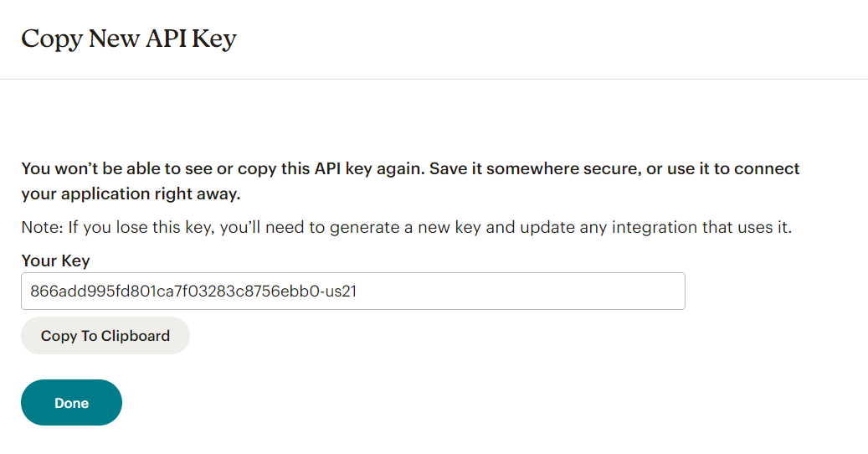
Task: Click the word "Done" on the teal button
Action: 71,403
